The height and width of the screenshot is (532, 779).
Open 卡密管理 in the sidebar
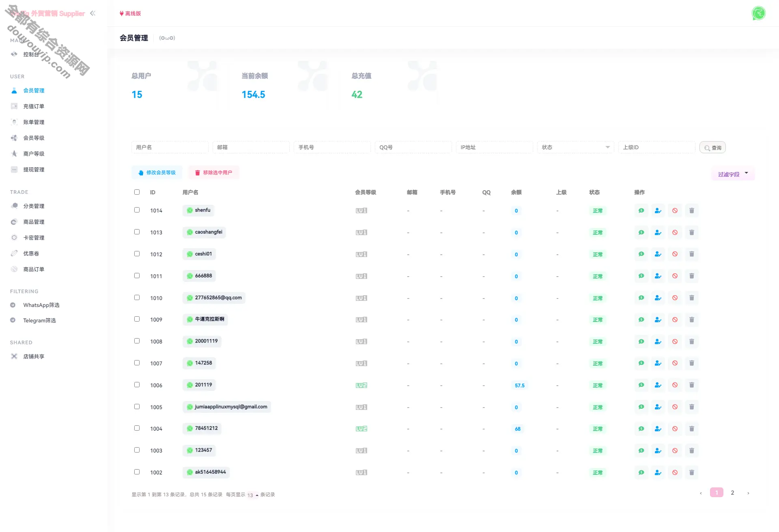pos(34,238)
